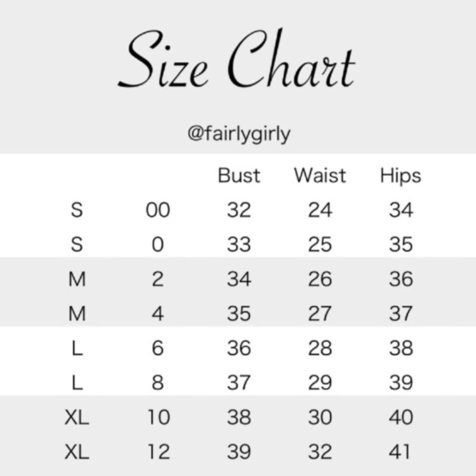The height and width of the screenshot is (476, 476).
Task: Select the hips value 40 for size 10
Action: (x=400, y=417)
